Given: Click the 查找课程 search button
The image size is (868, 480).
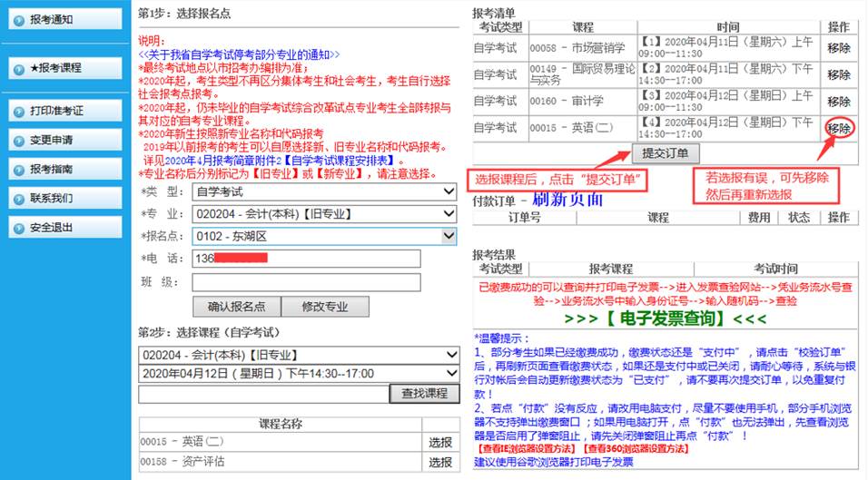Looking at the screenshot, I should pos(424,394).
